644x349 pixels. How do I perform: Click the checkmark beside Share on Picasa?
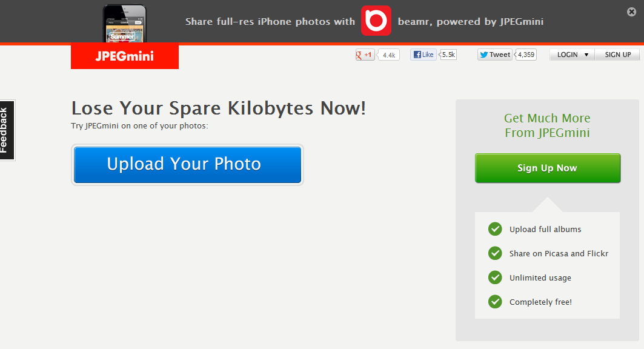click(x=495, y=253)
